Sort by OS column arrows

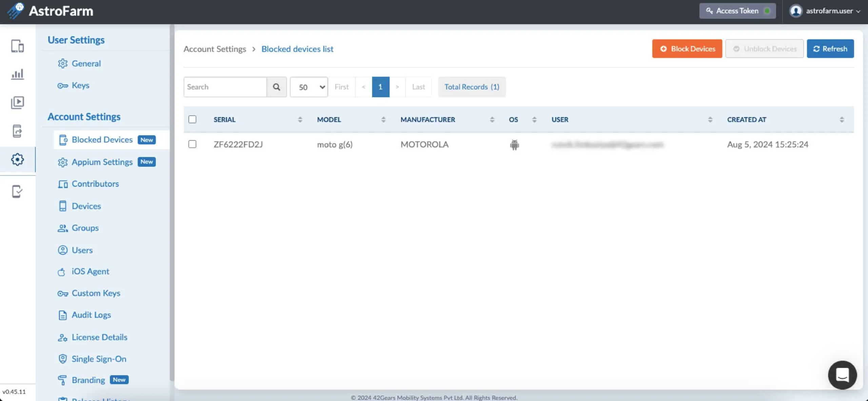[x=534, y=120]
